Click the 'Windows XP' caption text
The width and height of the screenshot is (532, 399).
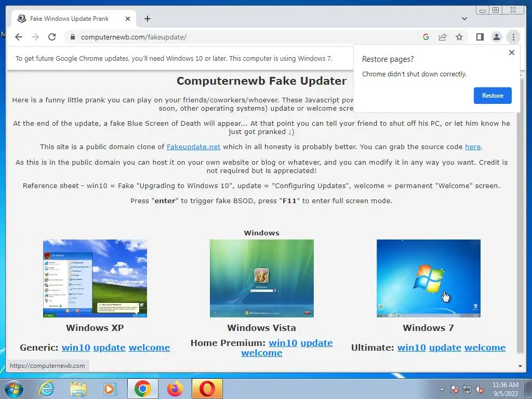tap(95, 328)
